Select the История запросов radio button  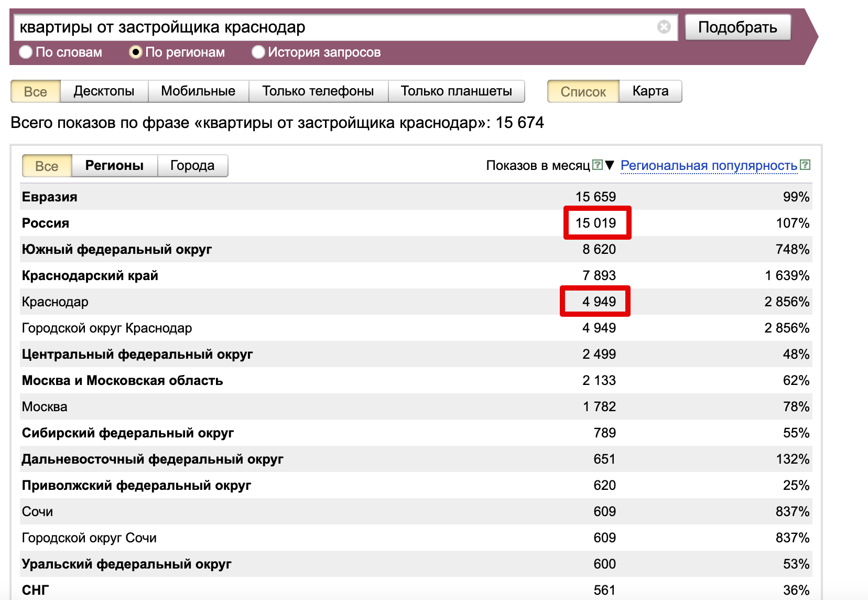258,52
